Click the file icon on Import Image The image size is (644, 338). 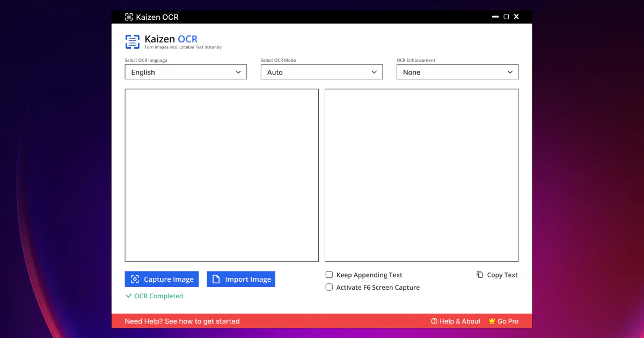point(216,279)
